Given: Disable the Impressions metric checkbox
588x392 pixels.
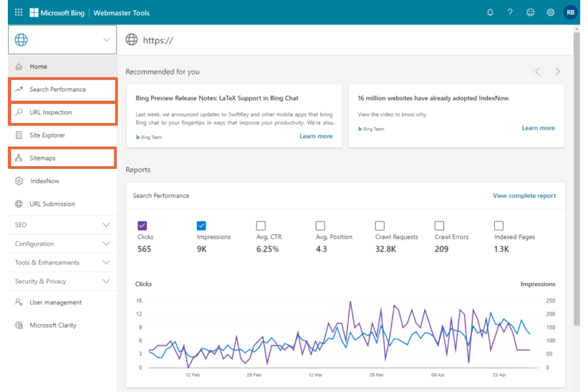Looking at the screenshot, I should [x=201, y=225].
